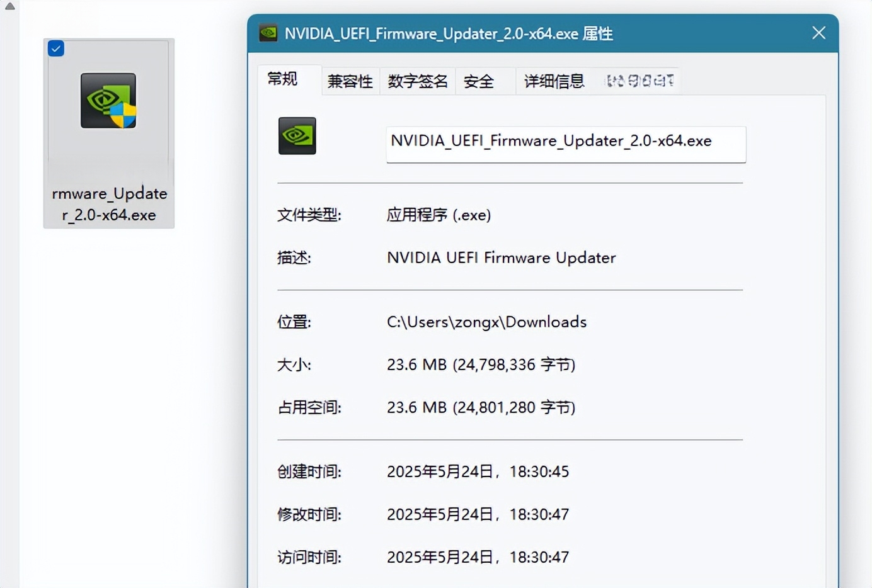Open the blurred last tab after 详细信息
The image size is (872, 588).
640,81
